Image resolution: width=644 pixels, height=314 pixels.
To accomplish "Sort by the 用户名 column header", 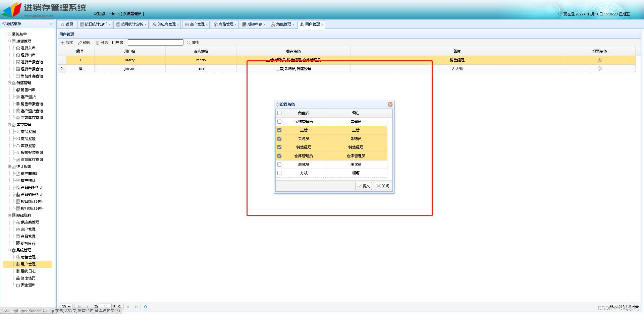I will pyautogui.click(x=130, y=51).
